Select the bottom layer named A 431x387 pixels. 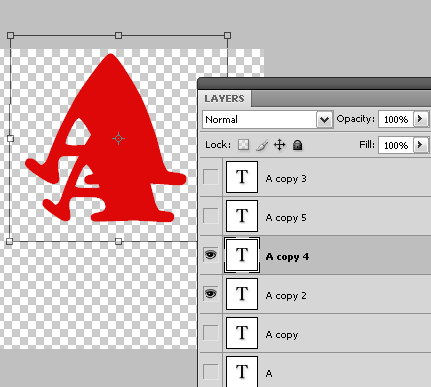tap(269, 373)
